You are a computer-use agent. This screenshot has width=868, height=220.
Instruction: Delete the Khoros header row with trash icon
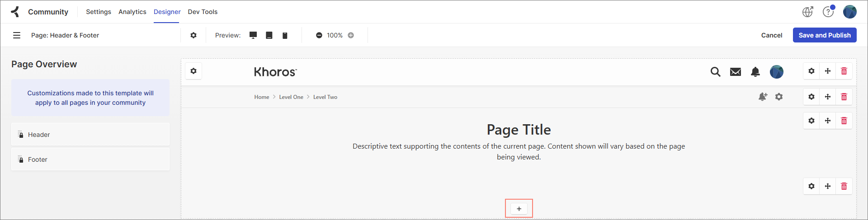click(x=844, y=71)
